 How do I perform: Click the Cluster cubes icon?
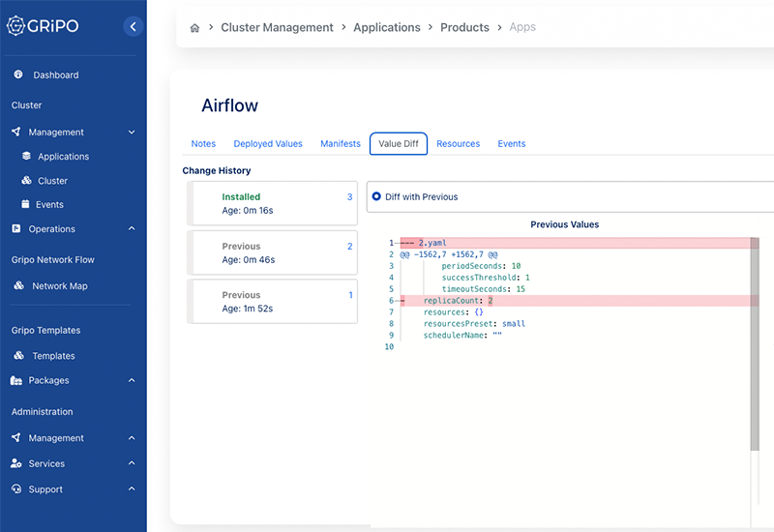[27, 180]
